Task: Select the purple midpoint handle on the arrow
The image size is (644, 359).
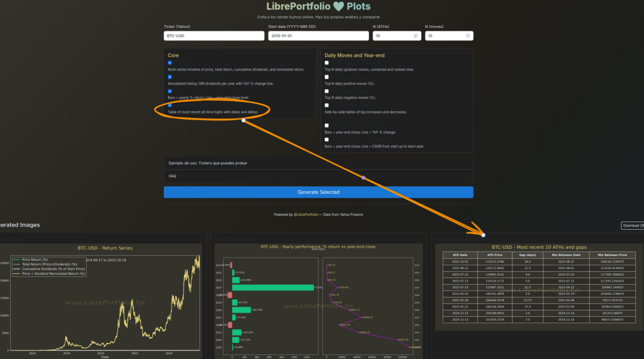Action: click(x=363, y=178)
